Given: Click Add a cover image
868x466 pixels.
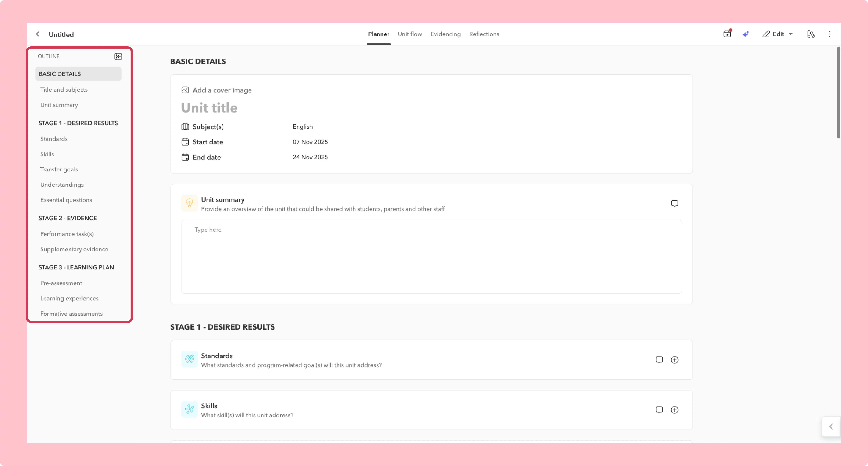Looking at the screenshot, I should click(x=222, y=90).
